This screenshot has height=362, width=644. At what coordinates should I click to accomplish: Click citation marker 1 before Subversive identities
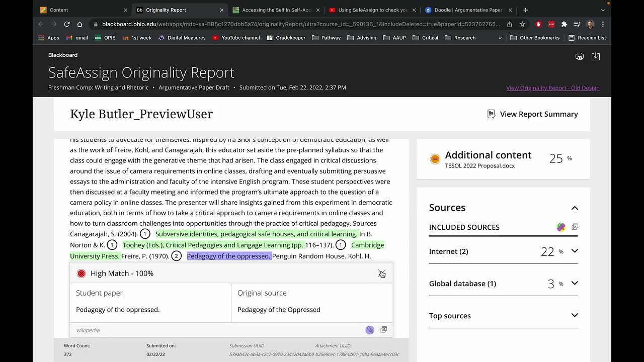[145, 234]
